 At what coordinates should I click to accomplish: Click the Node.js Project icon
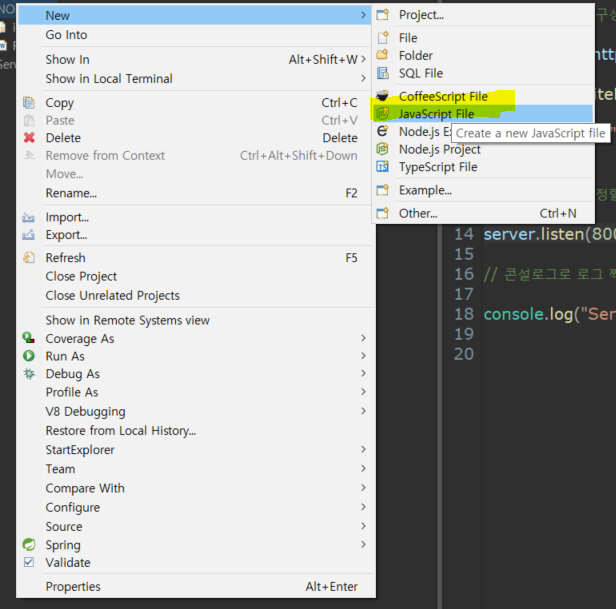(x=383, y=149)
